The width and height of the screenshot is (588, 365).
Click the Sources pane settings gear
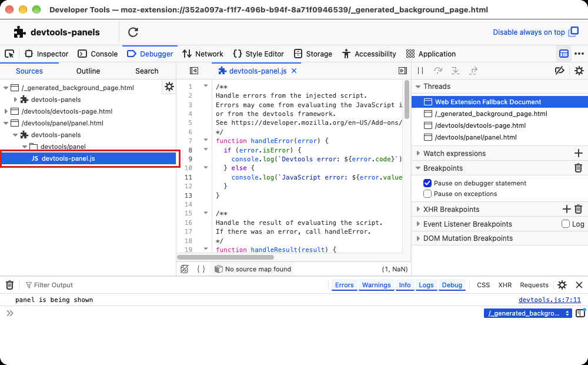tap(169, 87)
